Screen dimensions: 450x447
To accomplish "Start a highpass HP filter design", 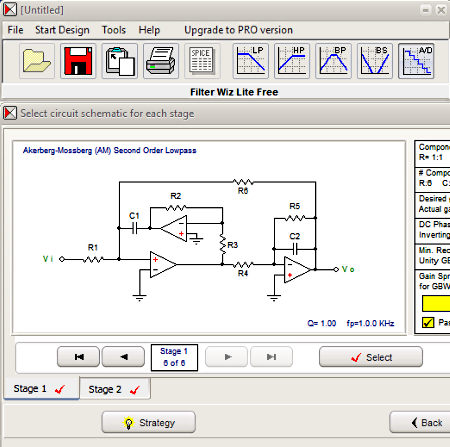I will coord(292,61).
